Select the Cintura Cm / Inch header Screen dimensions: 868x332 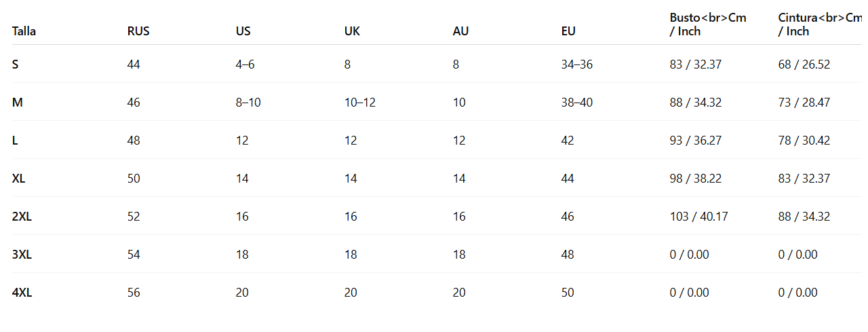819,24
